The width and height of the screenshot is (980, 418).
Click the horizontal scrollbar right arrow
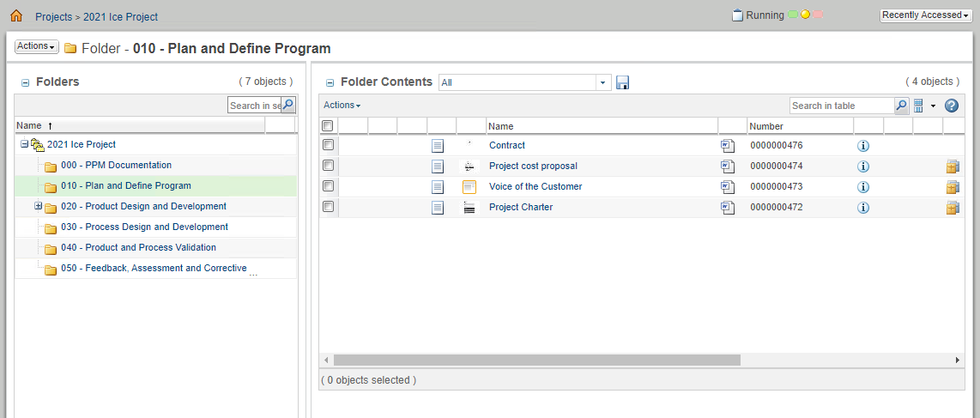[958, 360]
